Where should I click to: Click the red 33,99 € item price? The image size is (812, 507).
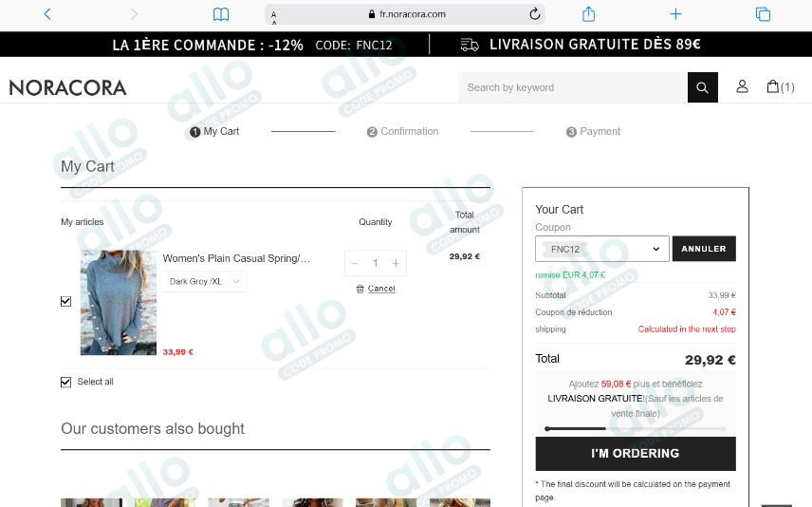point(178,352)
